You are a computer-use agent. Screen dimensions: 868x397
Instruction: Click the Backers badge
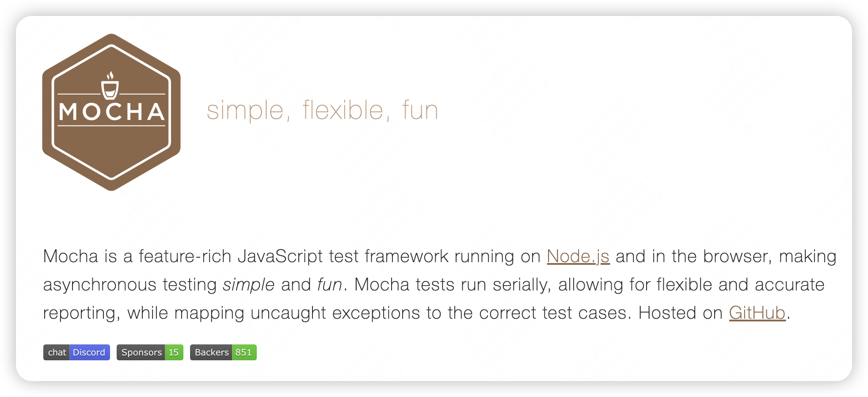coord(223,352)
